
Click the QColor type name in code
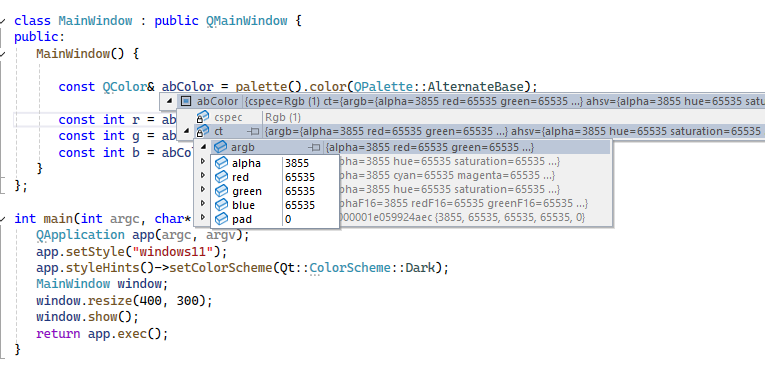pyautogui.click(x=124, y=87)
